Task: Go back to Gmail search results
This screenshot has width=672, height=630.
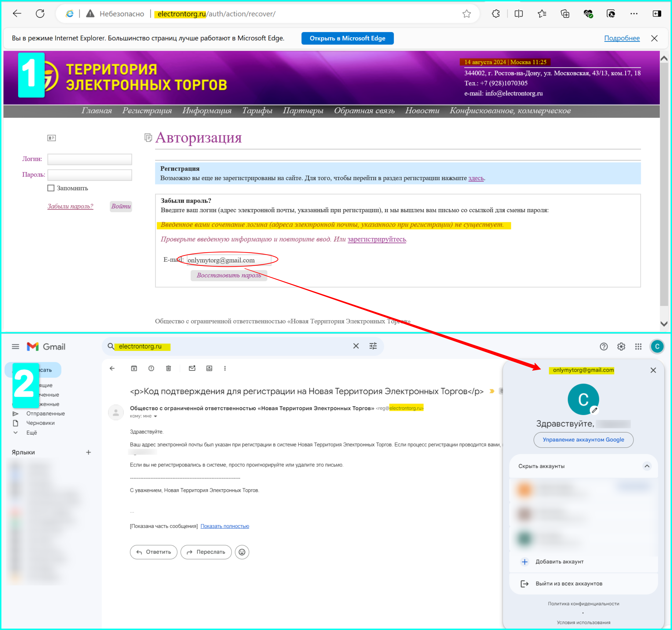Action: point(112,368)
